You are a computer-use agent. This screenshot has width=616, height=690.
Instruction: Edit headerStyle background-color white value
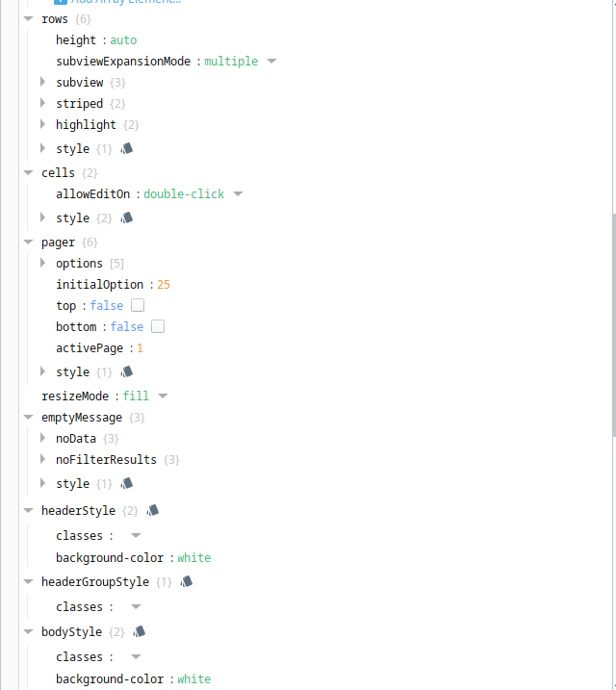click(x=194, y=558)
